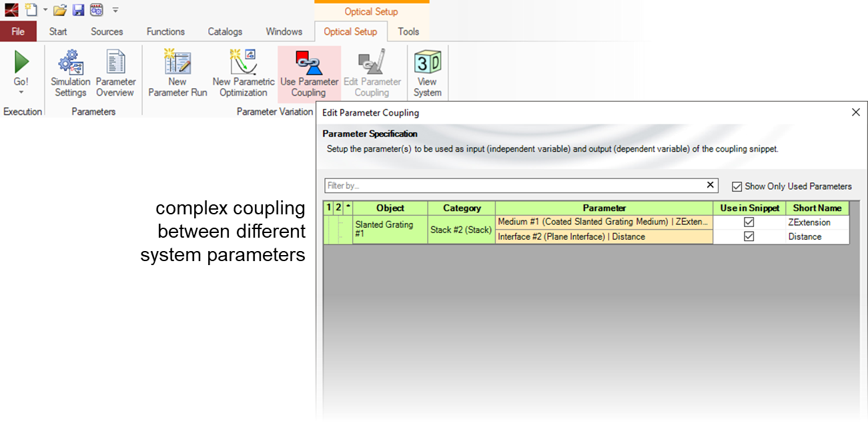The width and height of the screenshot is (868, 422).
Task: Sort by the Parameter column header
Action: pyautogui.click(x=604, y=208)
